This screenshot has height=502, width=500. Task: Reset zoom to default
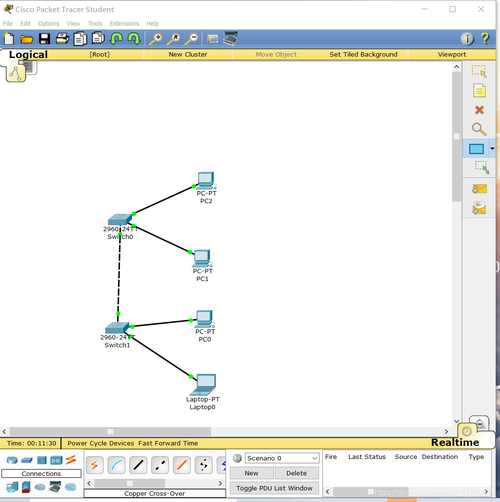pos(173,39)
